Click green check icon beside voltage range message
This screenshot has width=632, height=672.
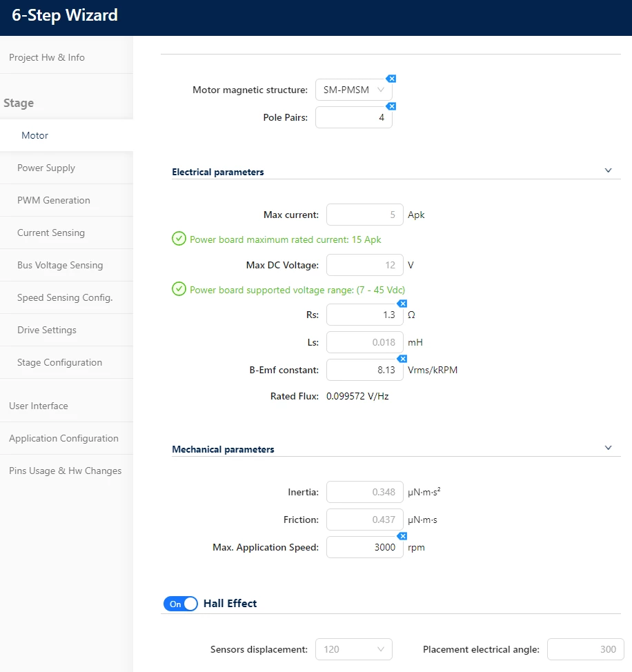pyautogui.click(x=179, y=289)
